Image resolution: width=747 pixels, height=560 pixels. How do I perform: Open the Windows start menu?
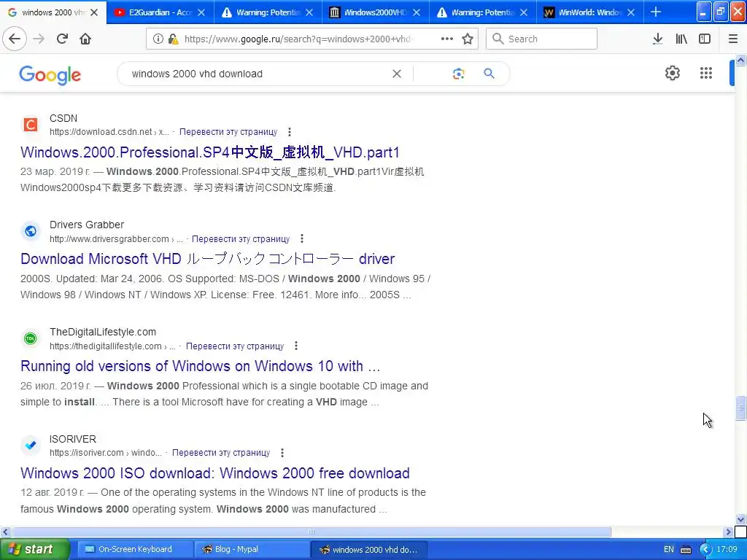(34, 549)
